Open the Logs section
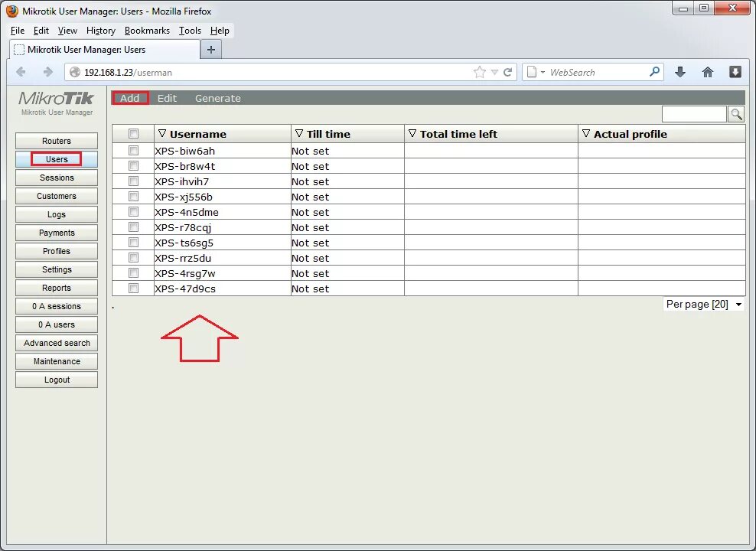The height and width of the screenshot is (551, 756). tap(57, 214)
